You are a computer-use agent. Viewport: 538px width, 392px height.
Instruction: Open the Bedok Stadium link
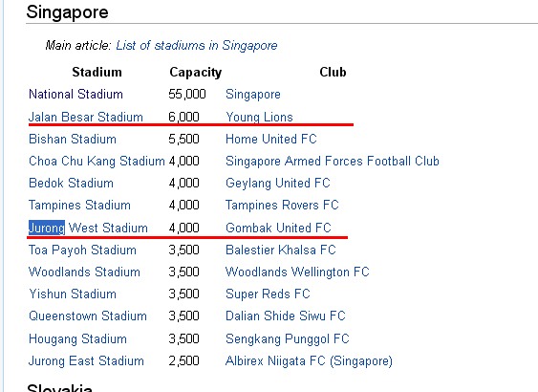(x=71, y=183)
